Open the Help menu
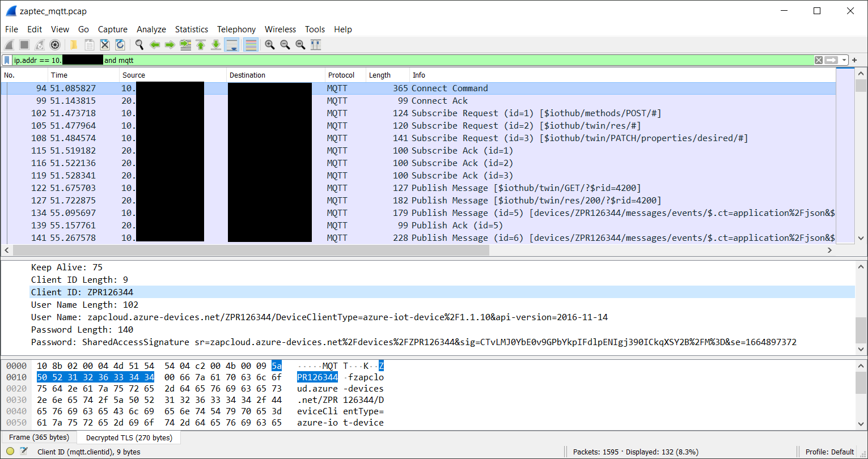The height and width of the screenshot is (459, 868). [x=343, y=29]
